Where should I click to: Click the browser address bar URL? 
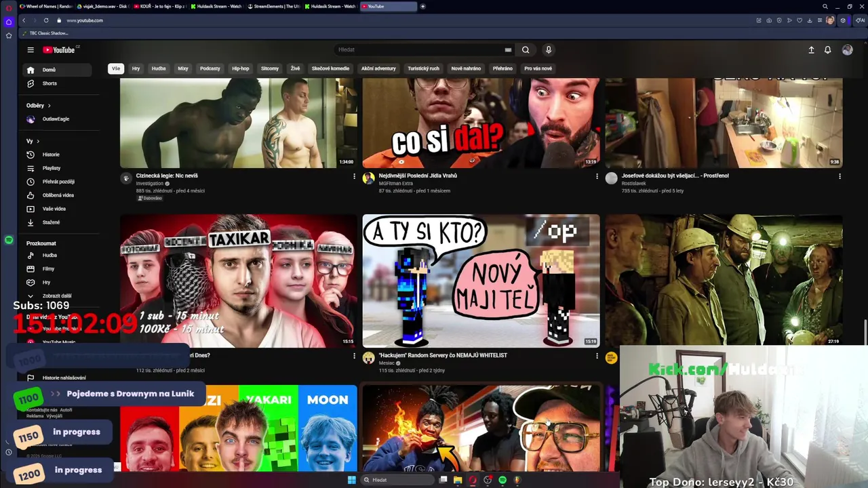[x=85, y=20]
